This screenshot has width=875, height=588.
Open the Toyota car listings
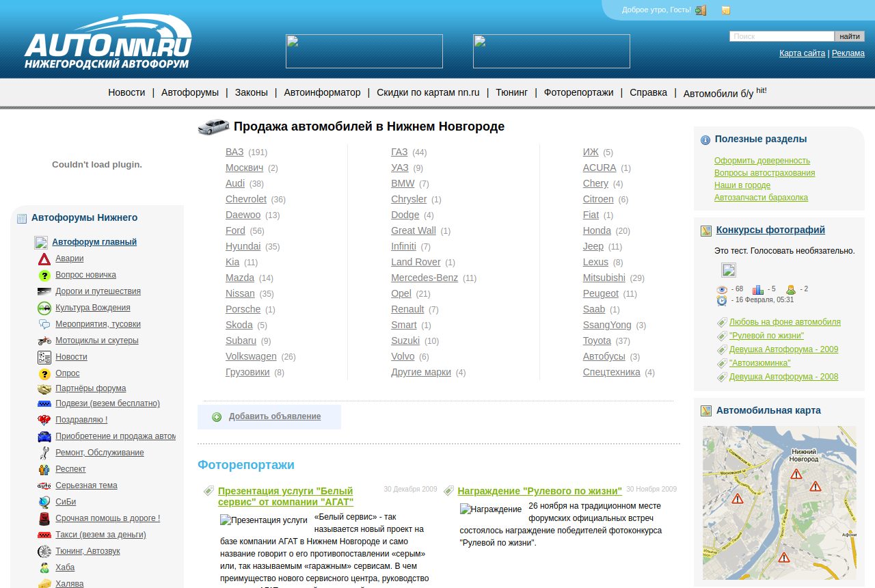[597, 340]
